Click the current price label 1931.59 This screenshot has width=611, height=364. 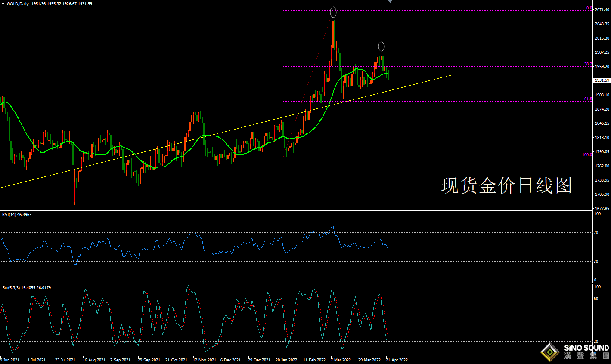click(602, 80)
